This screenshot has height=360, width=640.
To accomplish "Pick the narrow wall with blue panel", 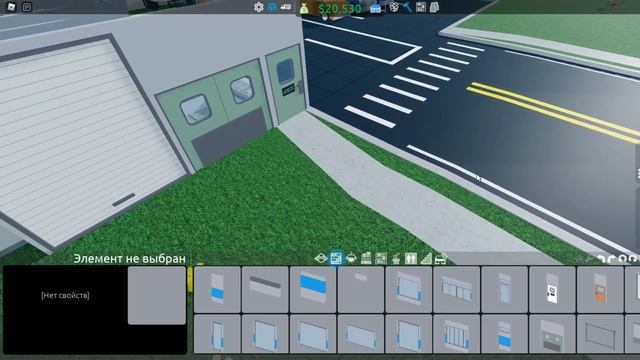I will pos(217,289).
